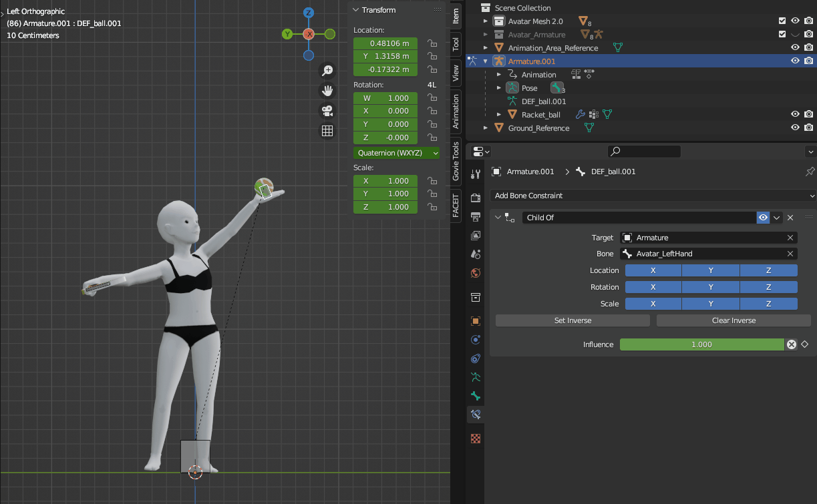
Task: Expand the Racket_ball tree item
Action: point(499,115)
